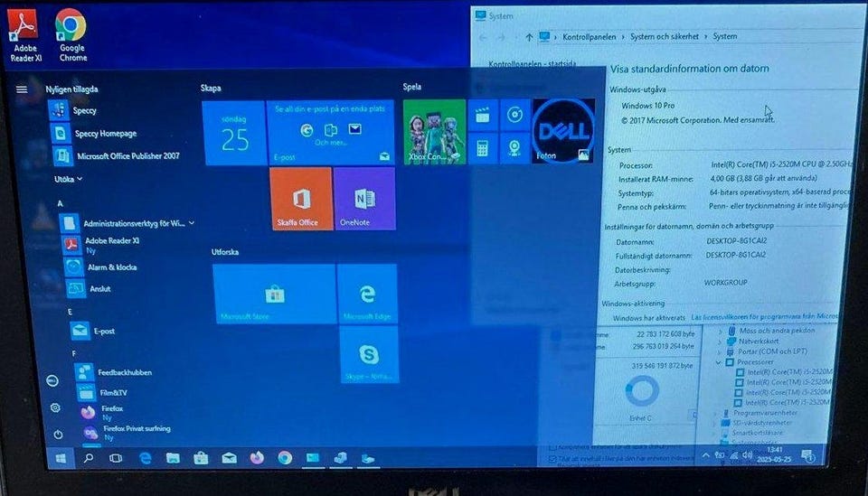This screenshot has width=868, height=496.
Task: Open Adobe Reader XI desktop shortcut
Action: coord(24,35)
